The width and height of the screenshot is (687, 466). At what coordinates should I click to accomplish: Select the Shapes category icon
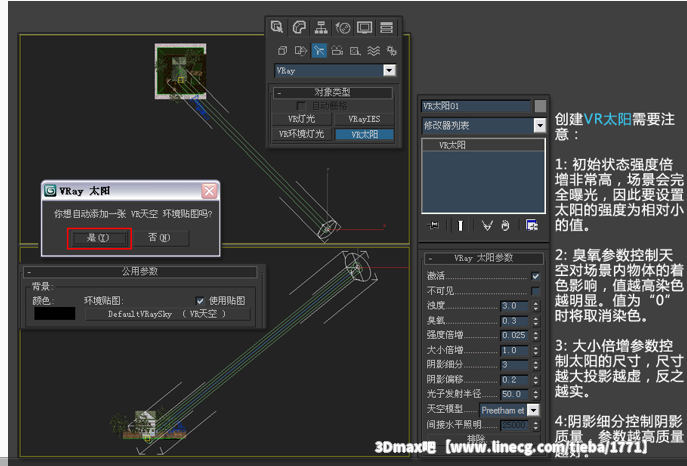[x=301, y=51]
